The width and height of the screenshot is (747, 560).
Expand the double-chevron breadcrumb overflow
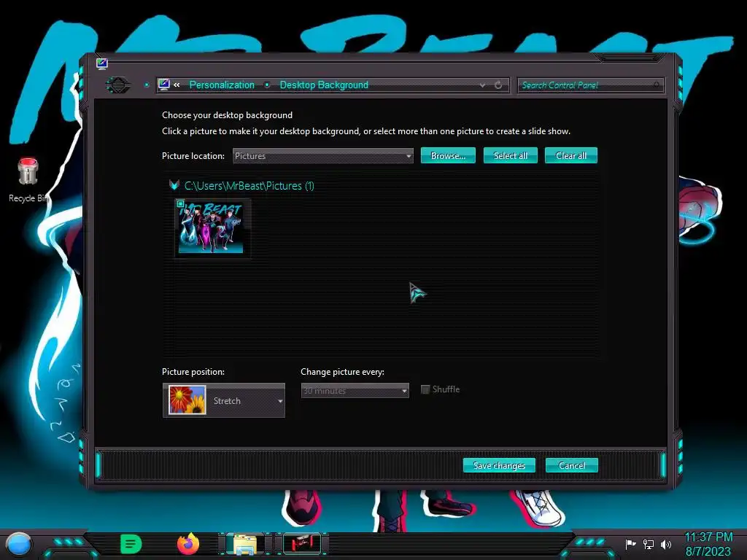pyautogui.click(x=177, y=85)
